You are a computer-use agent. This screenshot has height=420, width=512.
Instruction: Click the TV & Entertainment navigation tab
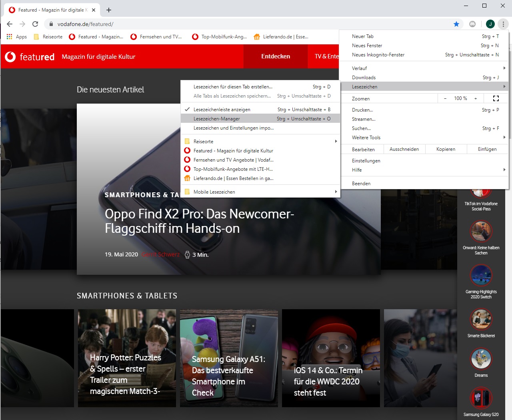click(324, 56)
